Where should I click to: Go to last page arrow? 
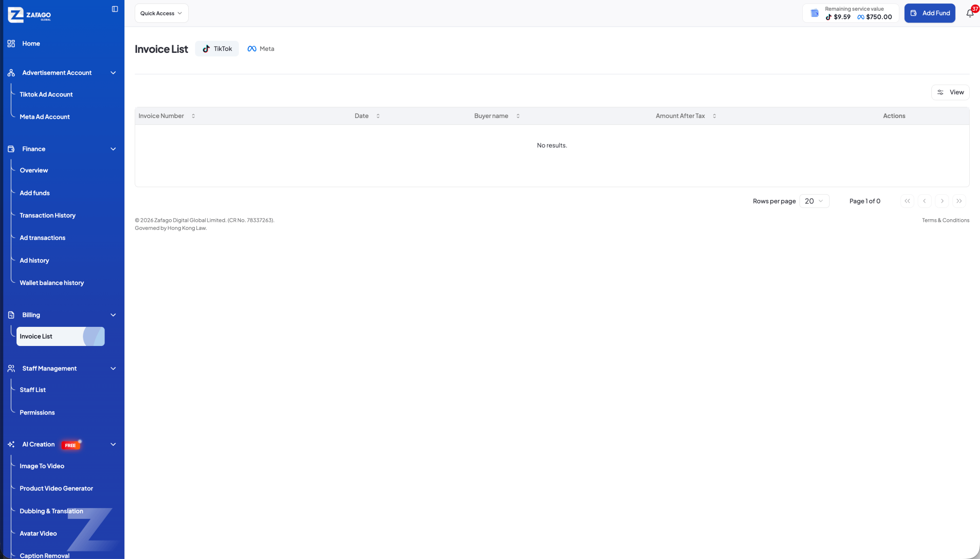959,201
